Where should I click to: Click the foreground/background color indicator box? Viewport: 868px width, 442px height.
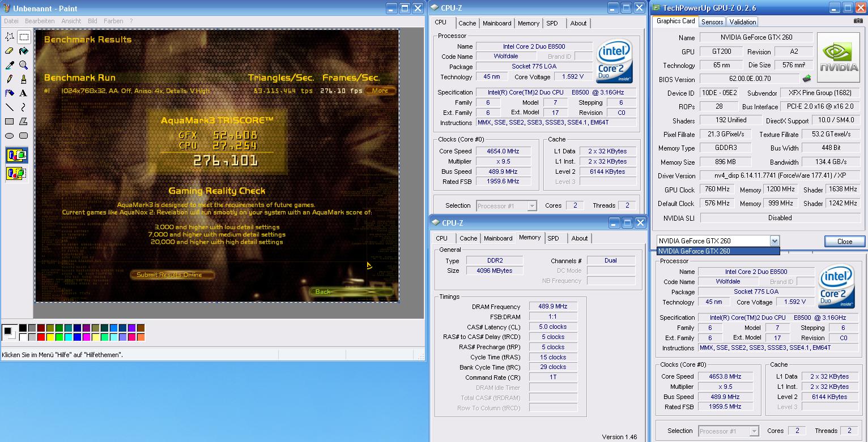pyautogui.click(x=10, y=332)
